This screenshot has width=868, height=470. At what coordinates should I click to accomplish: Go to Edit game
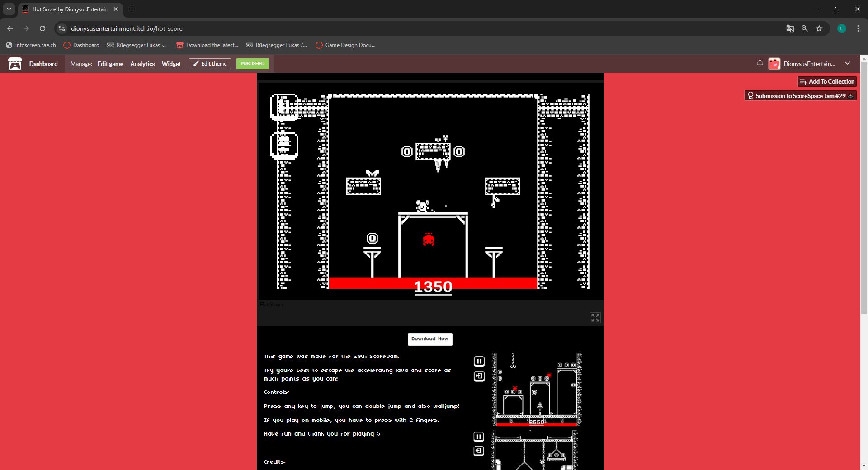click(x=110, y=64)
